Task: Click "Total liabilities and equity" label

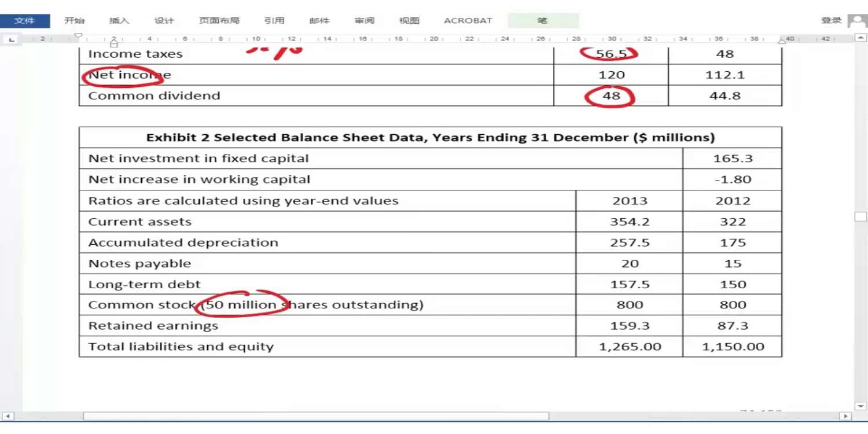Action: (x=181, y=347)
